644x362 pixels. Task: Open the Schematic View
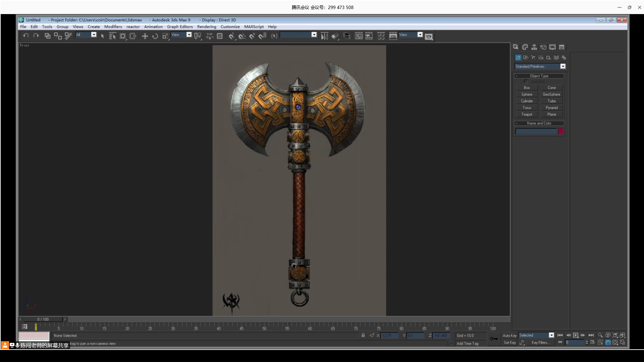(369, 36)
